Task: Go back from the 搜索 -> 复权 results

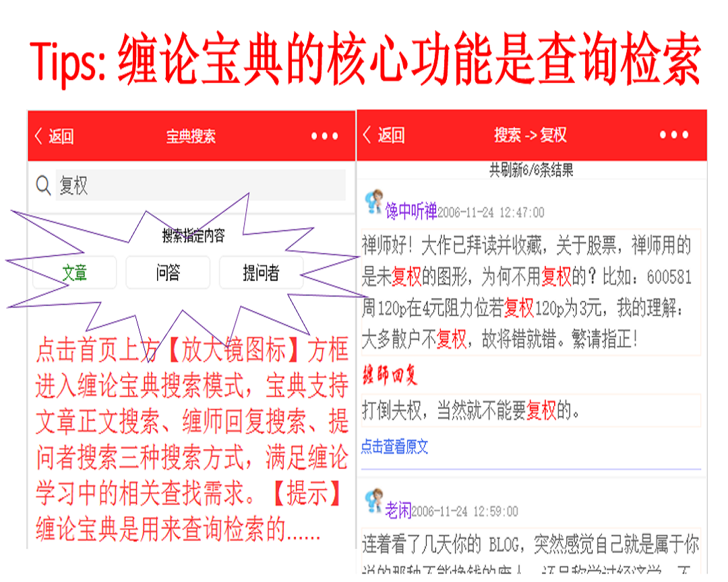Action: (383, 135)
